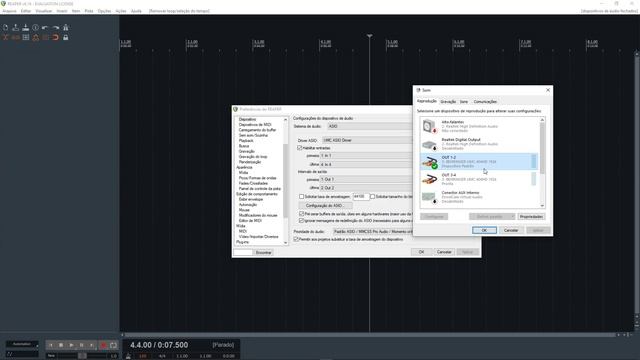
Task: Select OUT 3-4 playback device
Action: coord(479,179)
